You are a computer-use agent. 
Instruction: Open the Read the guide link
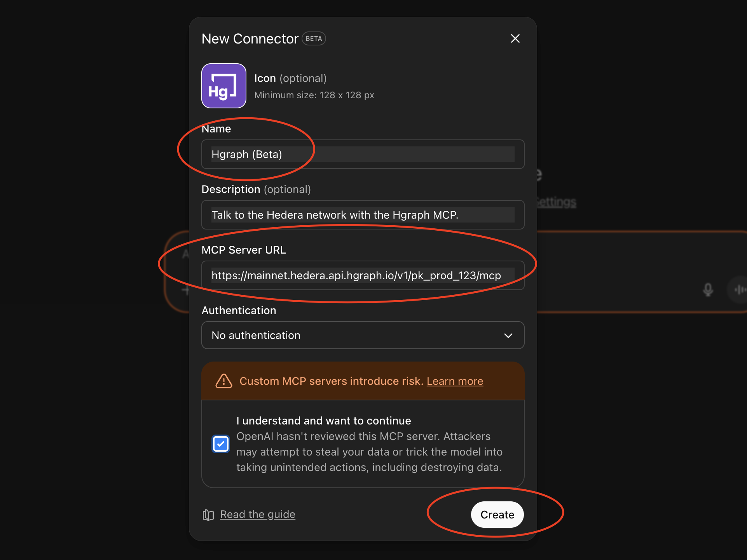[x=258, y=514]
